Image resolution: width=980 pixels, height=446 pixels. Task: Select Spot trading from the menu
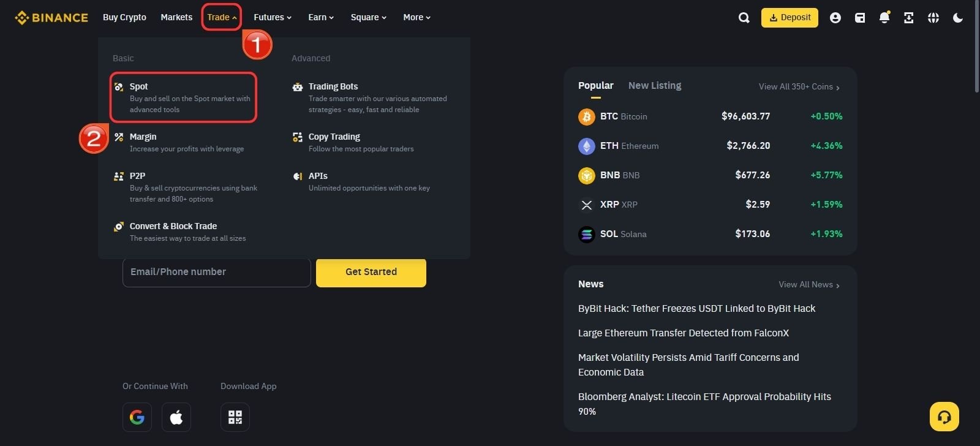pos(183,97)
